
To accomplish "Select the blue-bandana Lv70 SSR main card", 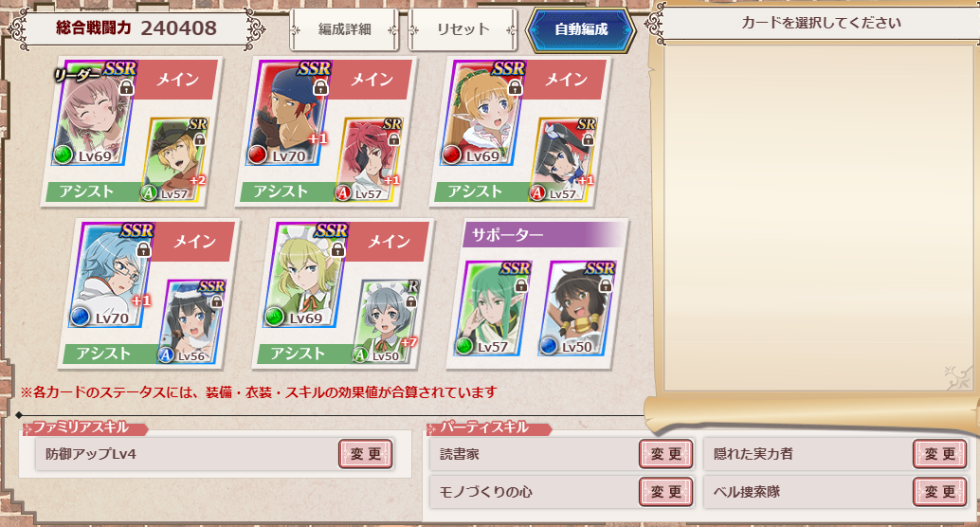I will pyautogui.click(x=289, y=114).
